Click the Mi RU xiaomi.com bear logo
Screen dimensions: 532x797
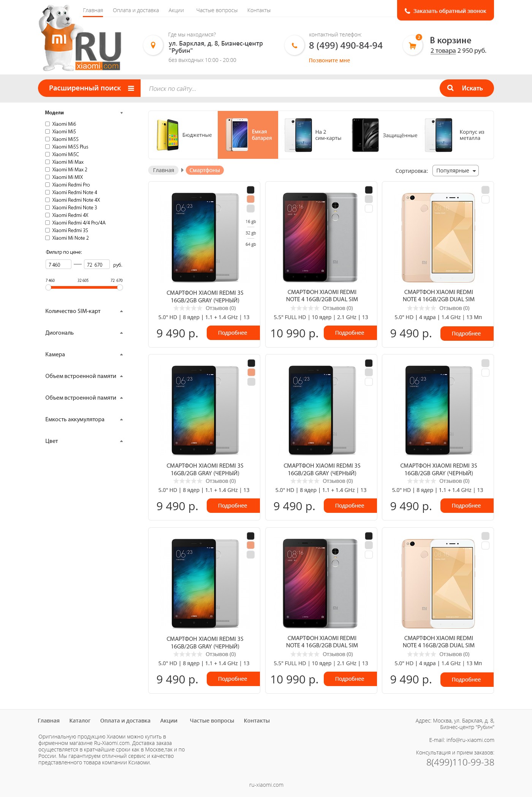click(x=80, y=38)
